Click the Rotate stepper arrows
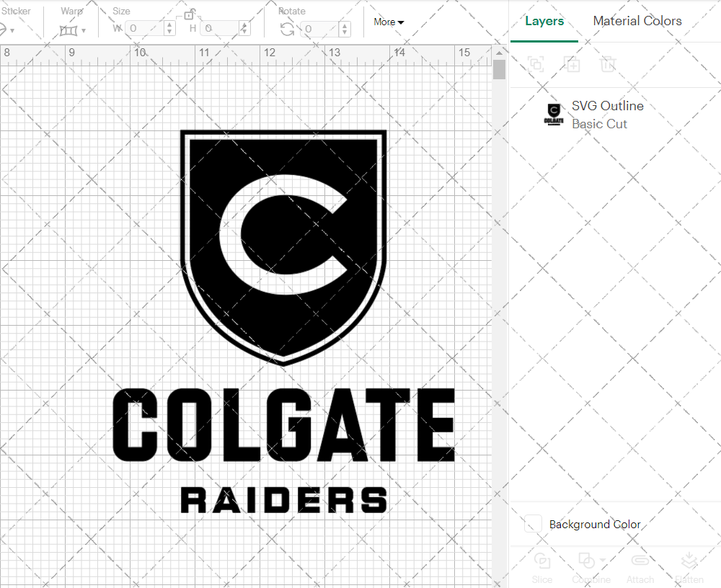The height and width of the screenshot is (588, 721). 345,29
